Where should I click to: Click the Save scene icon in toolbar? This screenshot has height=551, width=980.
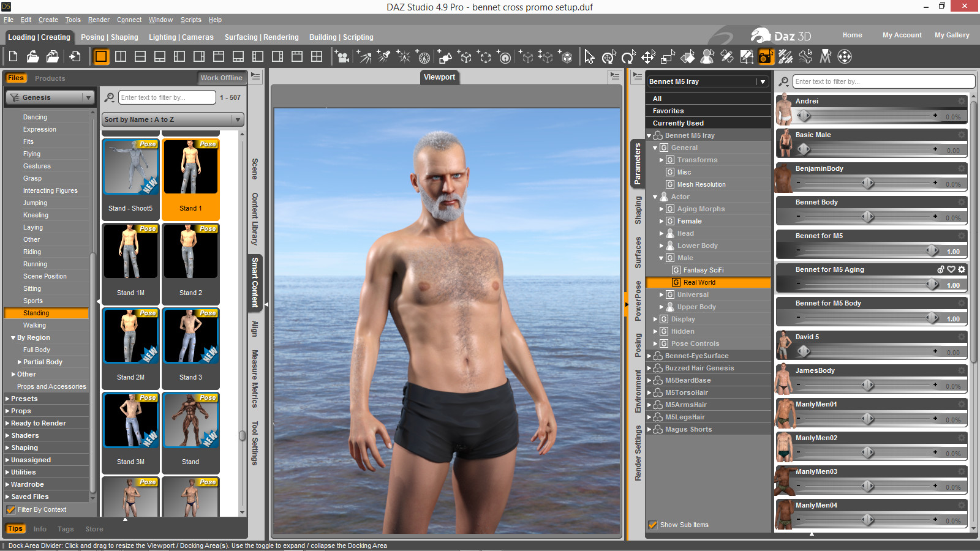point(53,57)
